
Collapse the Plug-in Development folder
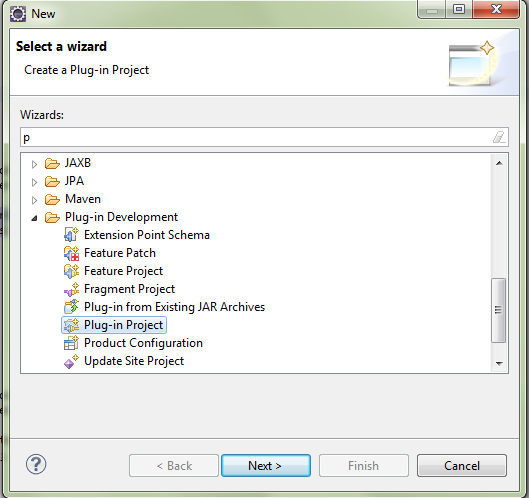point(34,218)
